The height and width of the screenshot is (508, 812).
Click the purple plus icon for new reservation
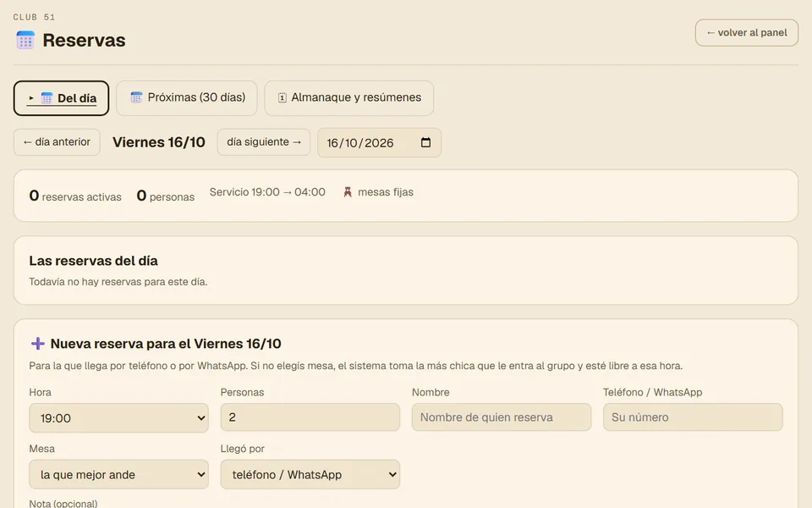pyautogui.click(x=38, y=344)
